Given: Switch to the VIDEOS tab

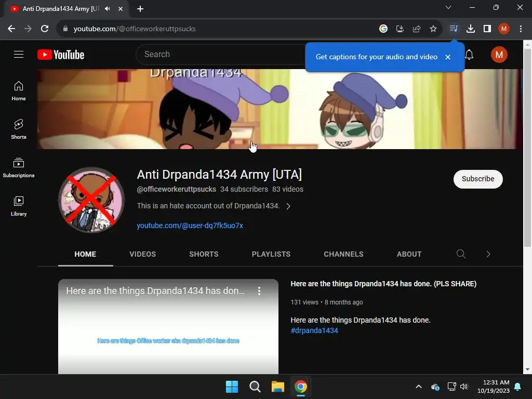Looking at the screenshot, I should 142,254.
